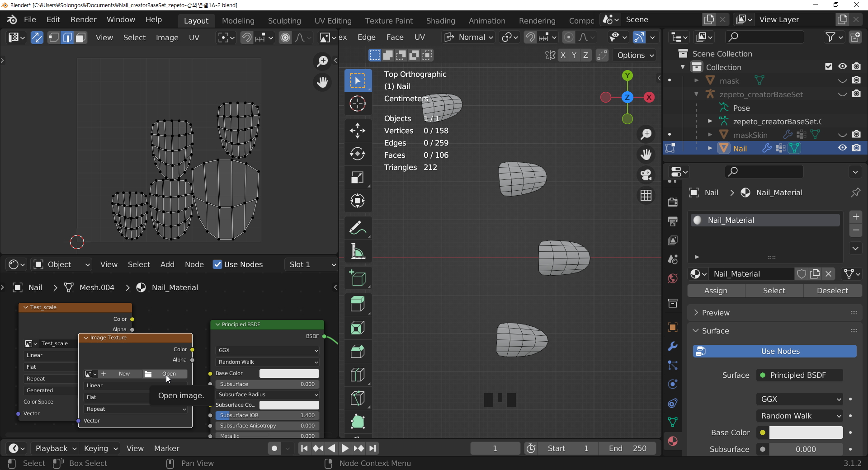Open the Object shader type dropdown
The image size is (868, 470).
61,264
